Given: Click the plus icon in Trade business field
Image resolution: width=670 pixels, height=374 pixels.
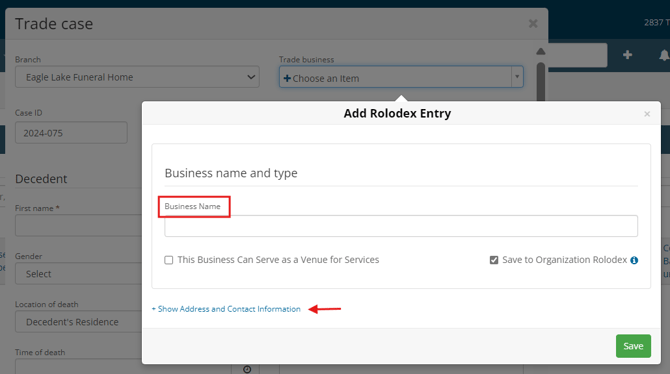Looking at the screenshot, I should [287, 78].
